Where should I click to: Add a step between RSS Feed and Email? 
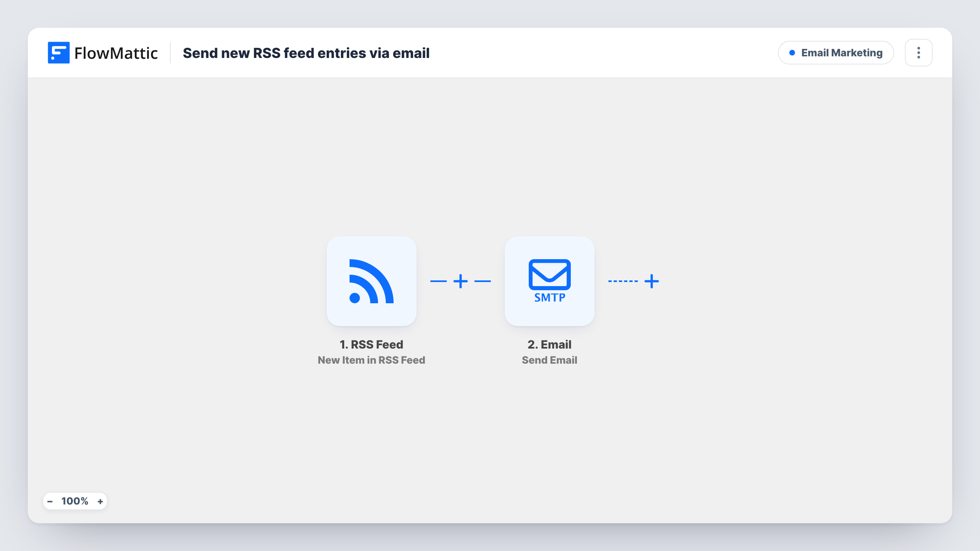pyautogui.click(x=461, y=281)
